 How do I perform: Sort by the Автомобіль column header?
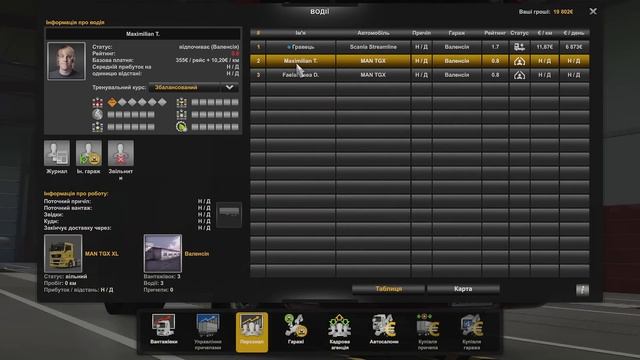(x=373, y=33)
